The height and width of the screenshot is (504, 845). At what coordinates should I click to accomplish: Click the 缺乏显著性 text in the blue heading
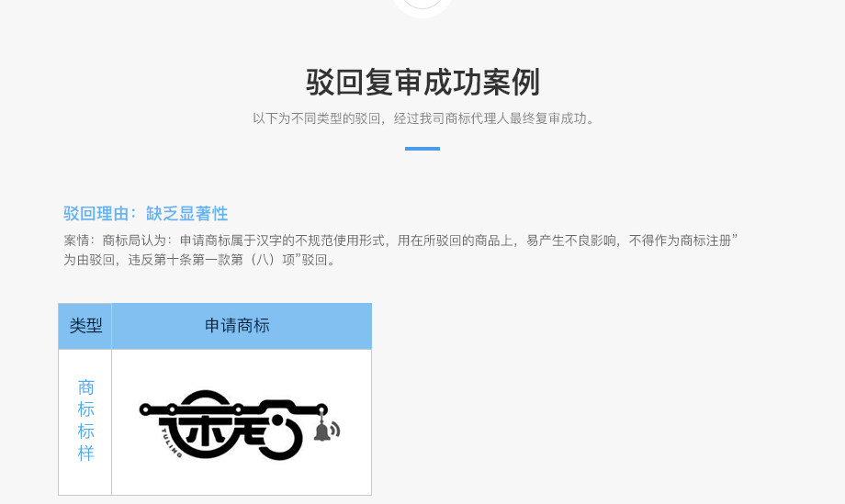(187, 213)
